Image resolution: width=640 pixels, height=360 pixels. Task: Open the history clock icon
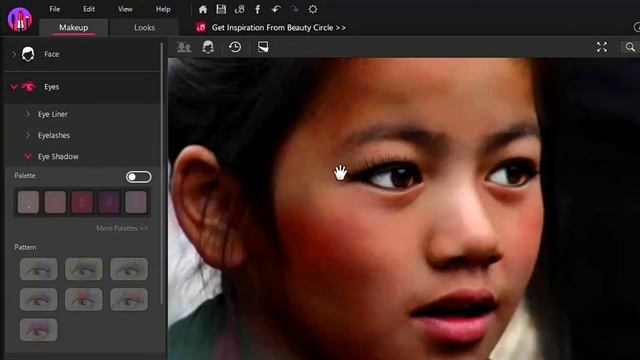[x=235, y=47]
